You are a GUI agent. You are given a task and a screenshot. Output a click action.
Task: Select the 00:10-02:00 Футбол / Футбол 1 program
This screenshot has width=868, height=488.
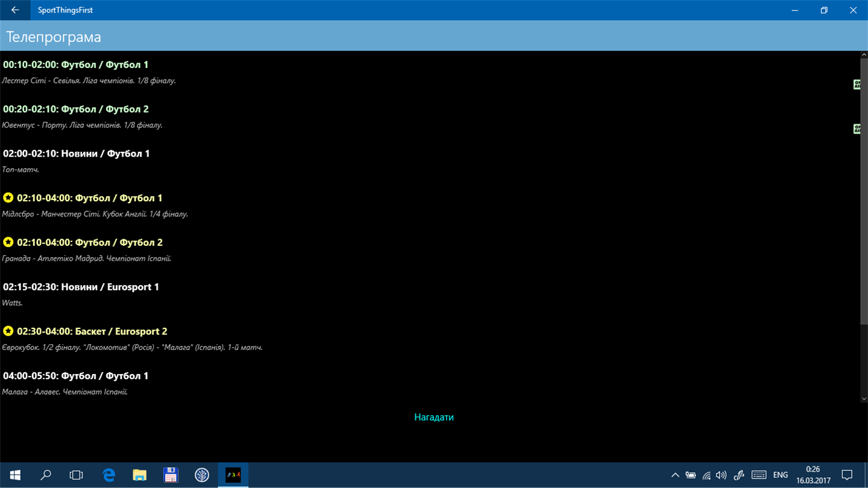coord(76,64)
